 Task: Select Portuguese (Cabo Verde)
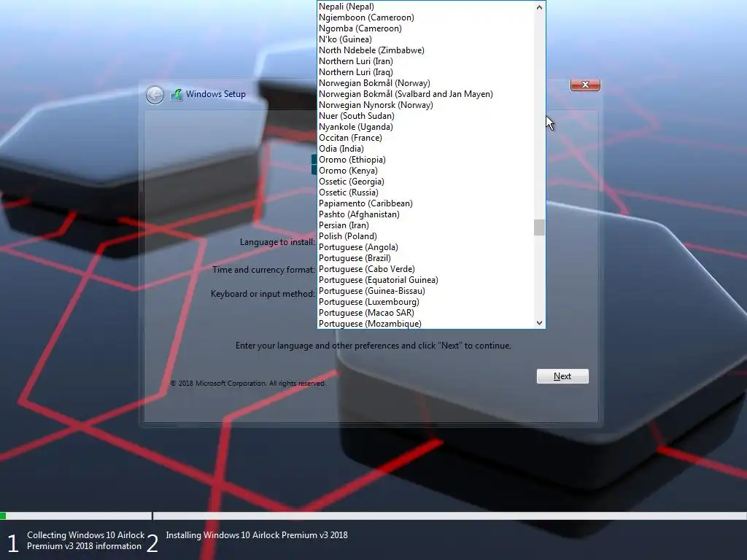coord(426,270)
